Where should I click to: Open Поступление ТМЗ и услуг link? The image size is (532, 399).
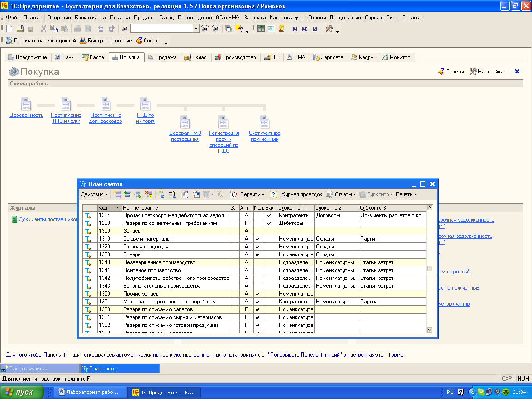click(x=66, y=118)
